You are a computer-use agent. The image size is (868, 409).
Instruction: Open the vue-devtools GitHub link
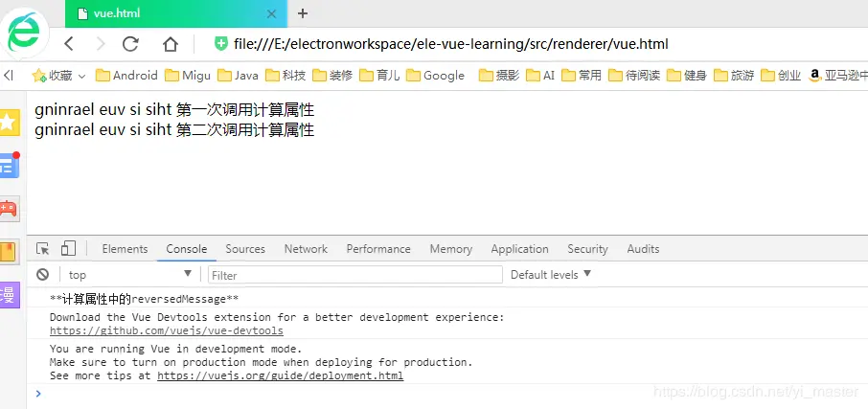pos(167,331)
